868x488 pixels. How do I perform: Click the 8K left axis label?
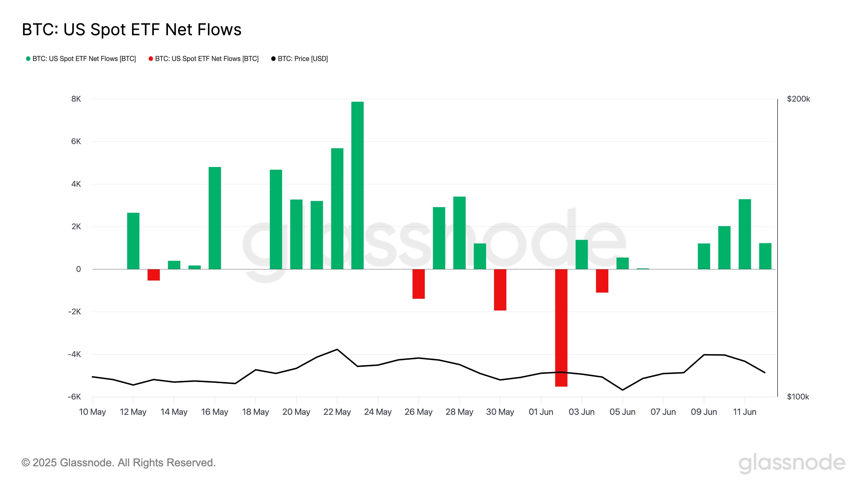(76, 99)
